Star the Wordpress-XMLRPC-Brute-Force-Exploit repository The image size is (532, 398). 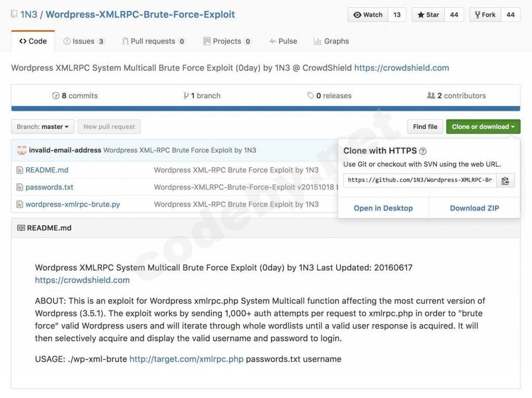(427, 15)
